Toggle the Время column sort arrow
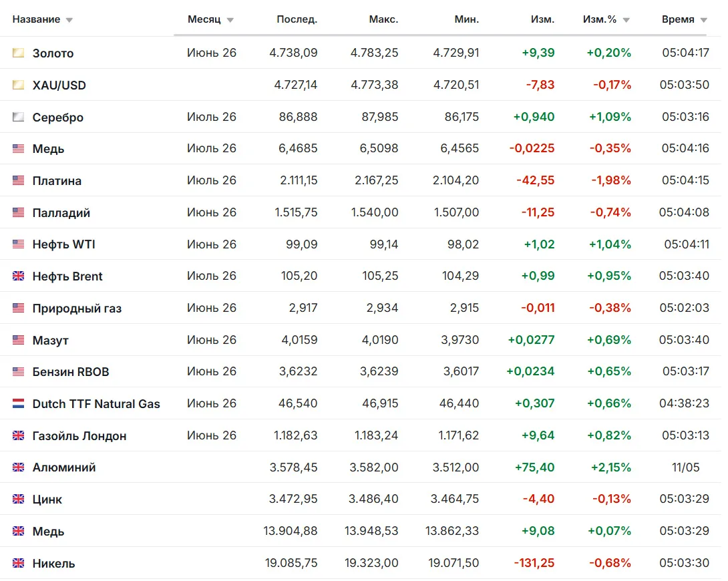The width and height of the screenshot is (728, 581). point(703,20)
